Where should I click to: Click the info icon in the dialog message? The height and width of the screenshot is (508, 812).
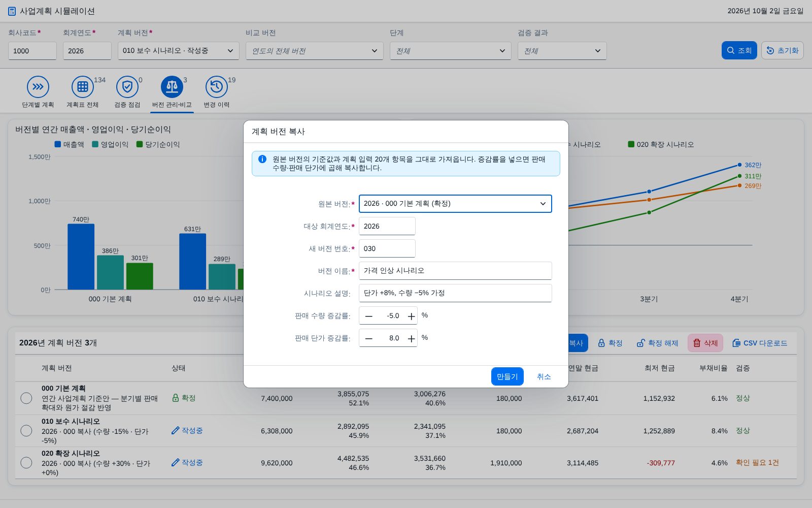(x=262, y=159)
